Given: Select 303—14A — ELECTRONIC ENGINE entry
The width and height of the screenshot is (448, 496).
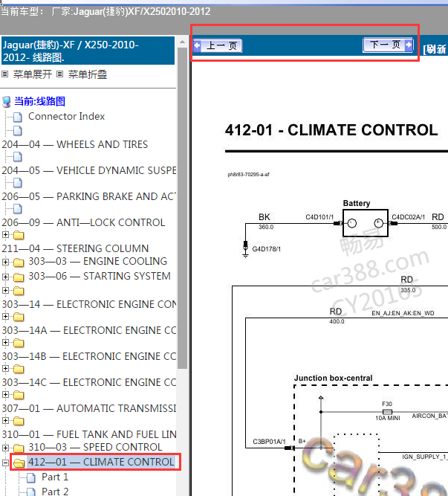Looking at the screenshot, I should coord(88,330).
